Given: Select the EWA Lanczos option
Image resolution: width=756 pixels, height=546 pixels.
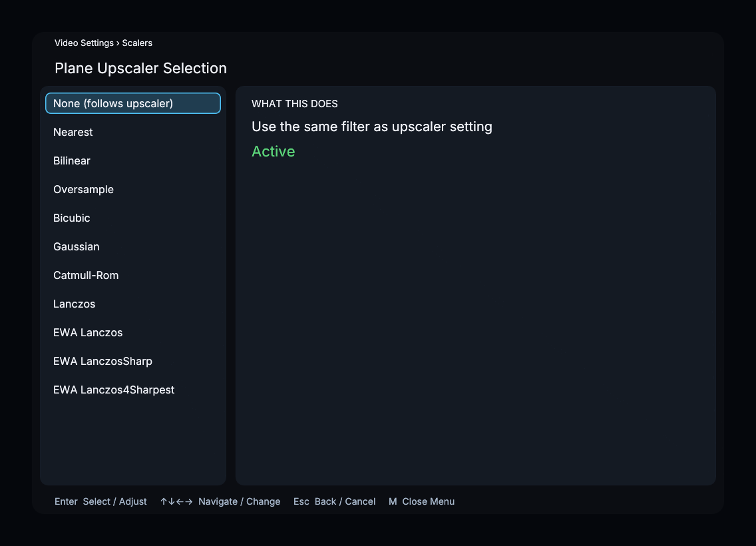Looking at the screenshot, I should coord(133,332).
